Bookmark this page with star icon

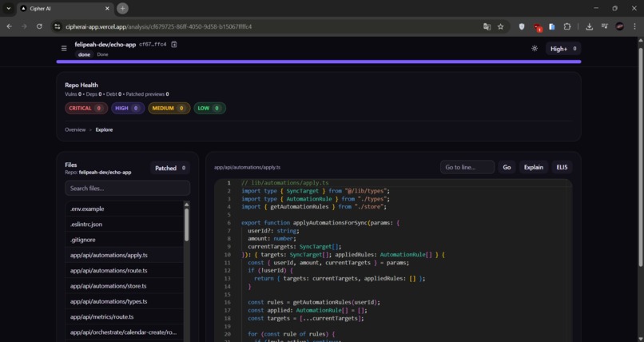[x=500, y=26]
